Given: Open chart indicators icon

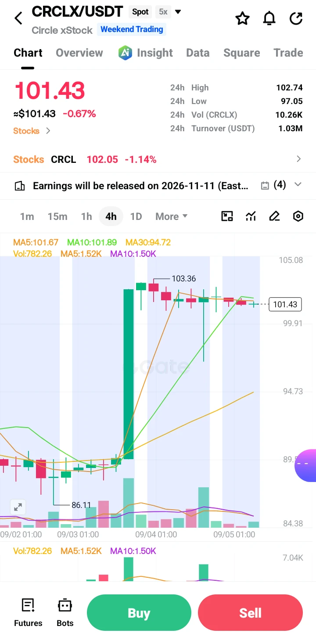Looking at the screenshot, I should [x=251, y=216].
